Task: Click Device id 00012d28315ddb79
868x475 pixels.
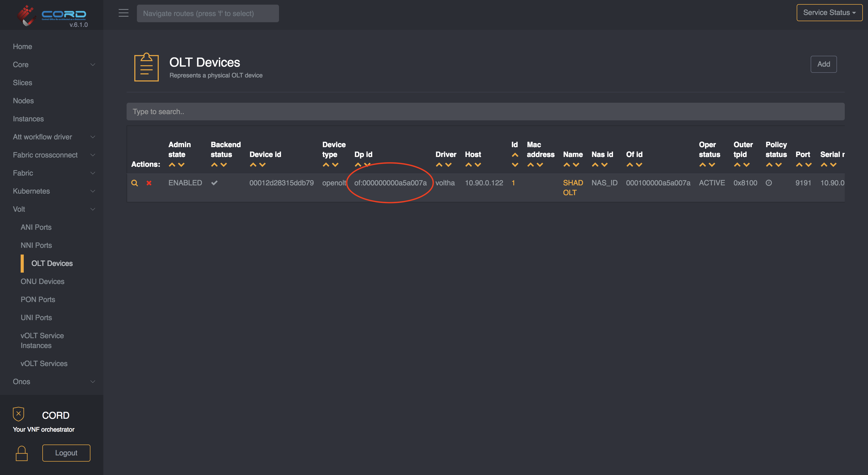Action: click(x=281, y=183)
